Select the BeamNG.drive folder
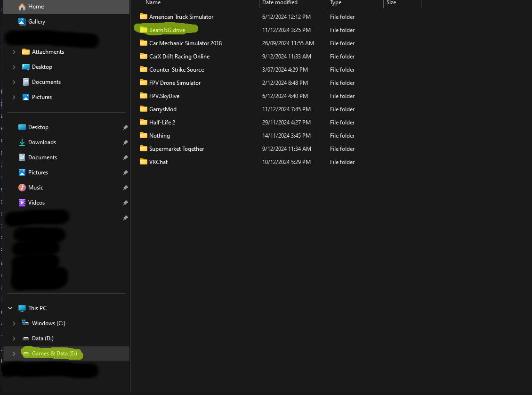The width and height of the screenshot is (532, 395). tap(167, 30)
